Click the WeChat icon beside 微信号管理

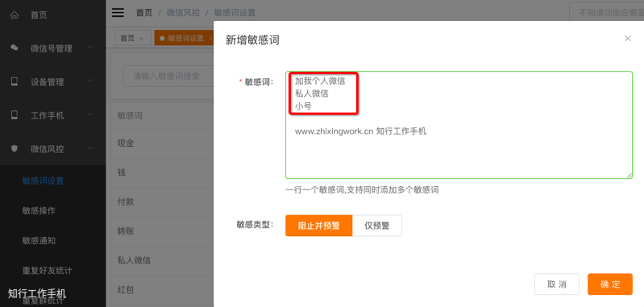[15, 48]
